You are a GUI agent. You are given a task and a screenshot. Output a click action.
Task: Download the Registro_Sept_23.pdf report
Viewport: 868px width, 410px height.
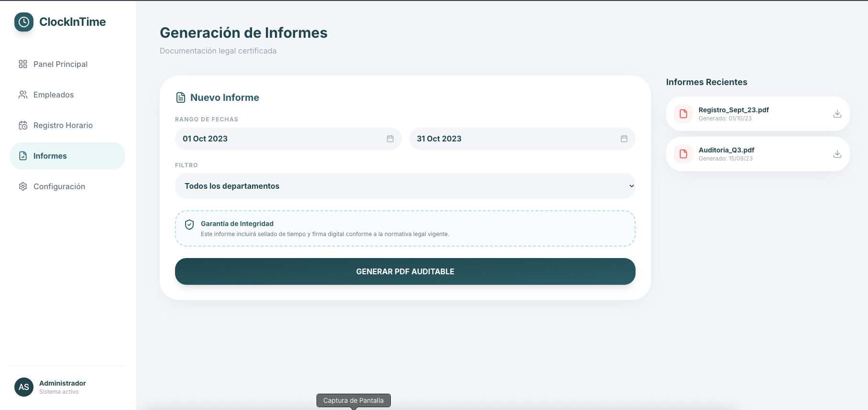point(837,114)
